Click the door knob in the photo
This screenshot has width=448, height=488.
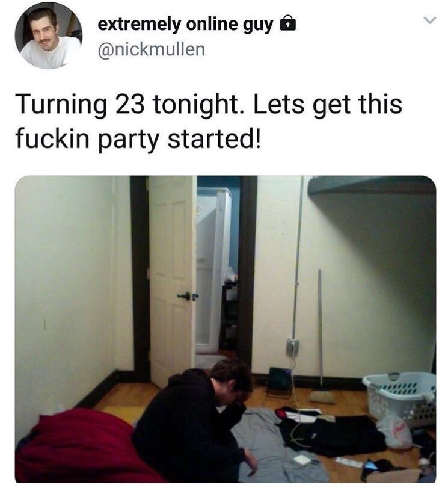click(x=185, y=296)
